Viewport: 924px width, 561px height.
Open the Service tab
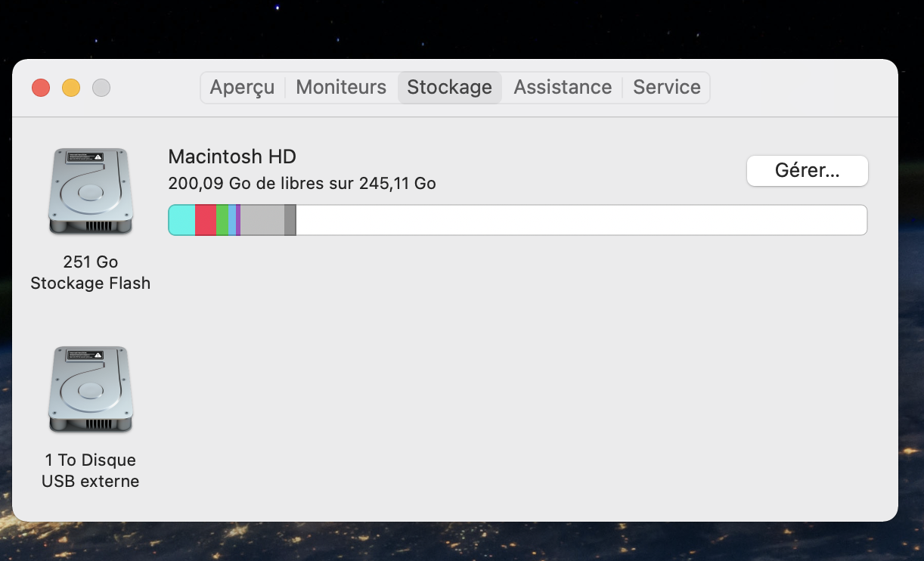[x=666, y=87]
